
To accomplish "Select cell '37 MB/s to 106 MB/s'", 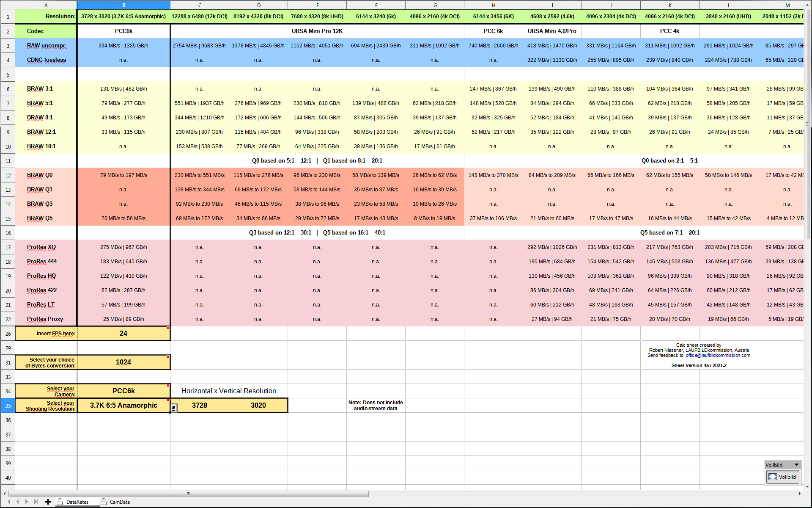I will tap(493, 218).
